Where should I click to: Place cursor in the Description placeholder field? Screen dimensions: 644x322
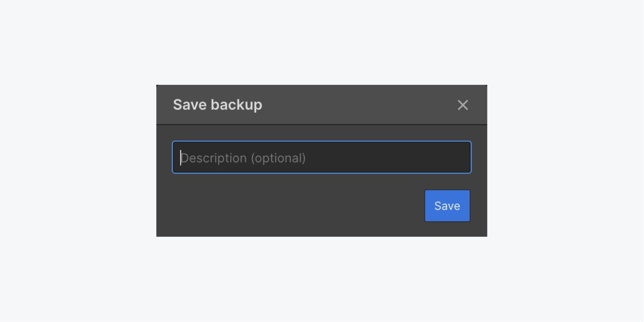(322, 157)
